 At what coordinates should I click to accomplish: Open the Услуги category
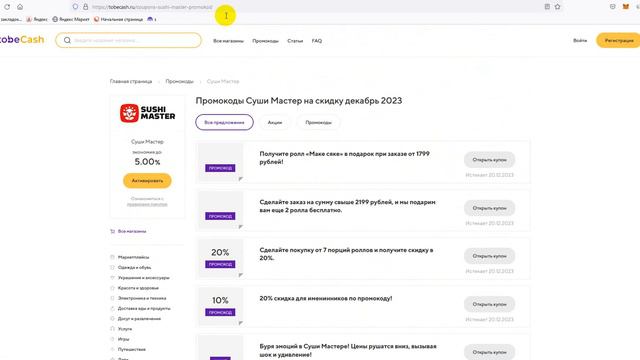pyautogui.click(x=125, y=329)
